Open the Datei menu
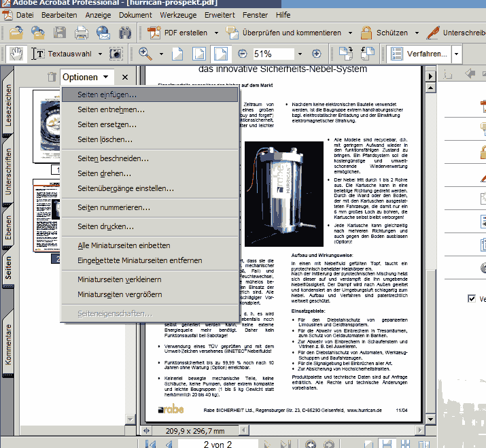 tap(24, 15)
